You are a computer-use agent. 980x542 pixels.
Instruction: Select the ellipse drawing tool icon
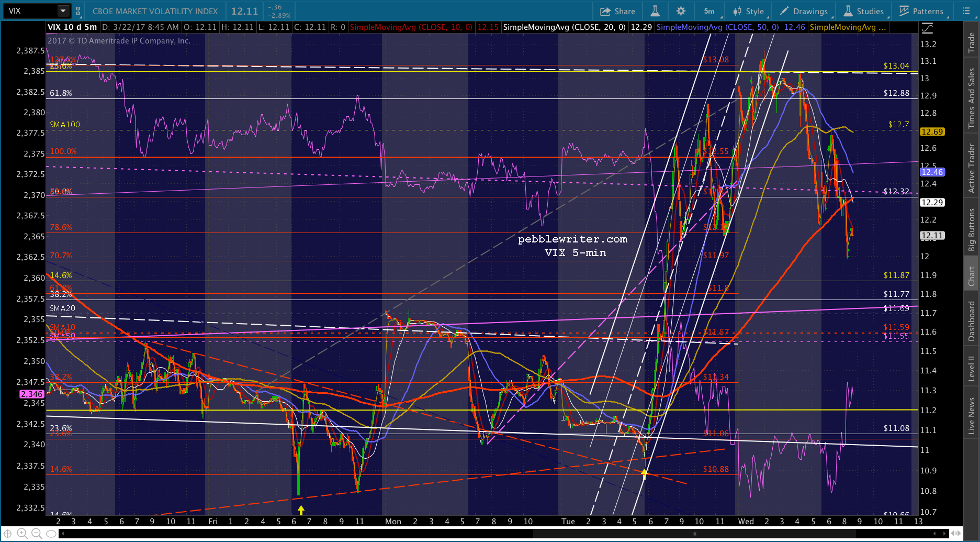pyautogui.click(x=51, y=534)
